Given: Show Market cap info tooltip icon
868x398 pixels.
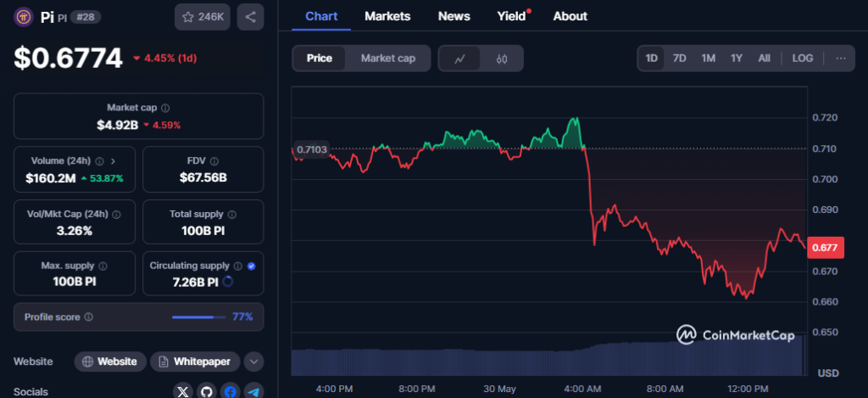Looking at the screenshot, I should click(165, 108).
